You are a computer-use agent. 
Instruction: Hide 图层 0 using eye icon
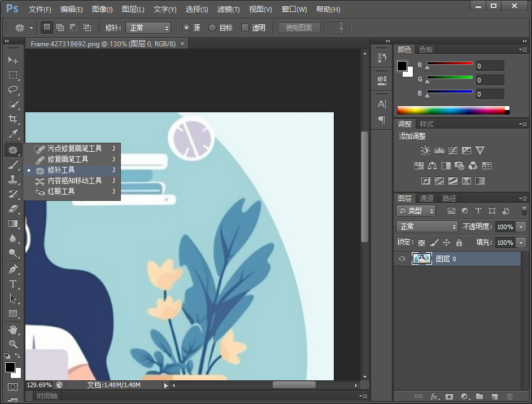tap(402, 259)
